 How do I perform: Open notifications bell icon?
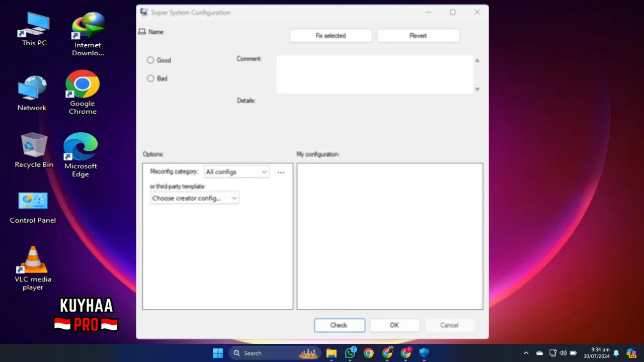[616, 353]
